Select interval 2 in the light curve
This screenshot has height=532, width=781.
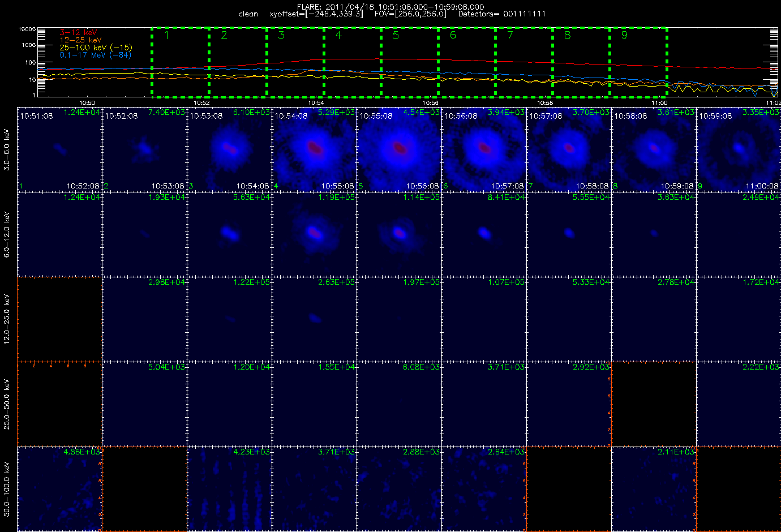(x=238, y=61)
